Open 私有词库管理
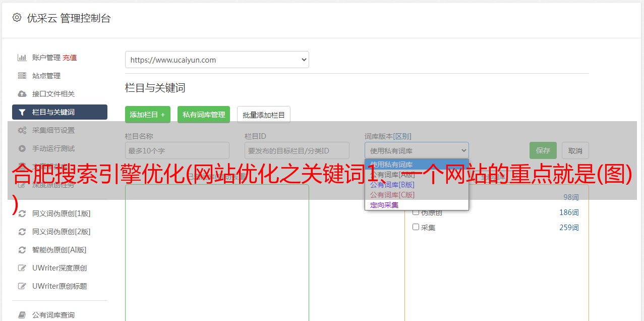The image size is (644, 321). click(x=204, y=115)
